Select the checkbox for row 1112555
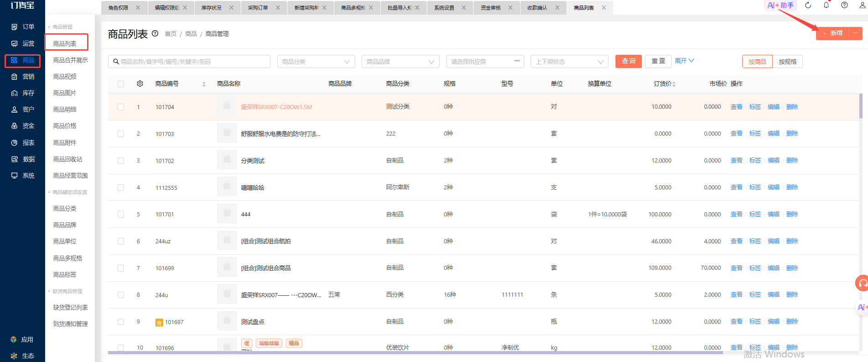The width and height of the screenshot is (868, 362). 121,188
